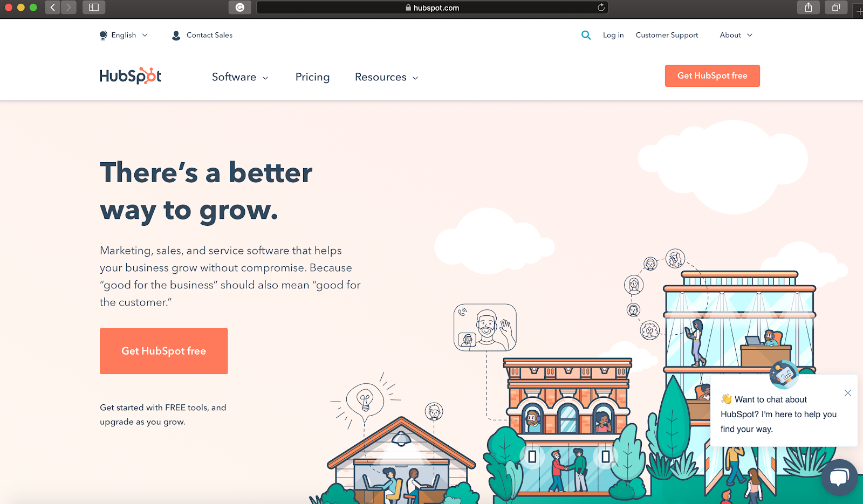The height and width of the screenshot is (504, 863).
Task: Click the search magnifier icon
Action: 586,35
